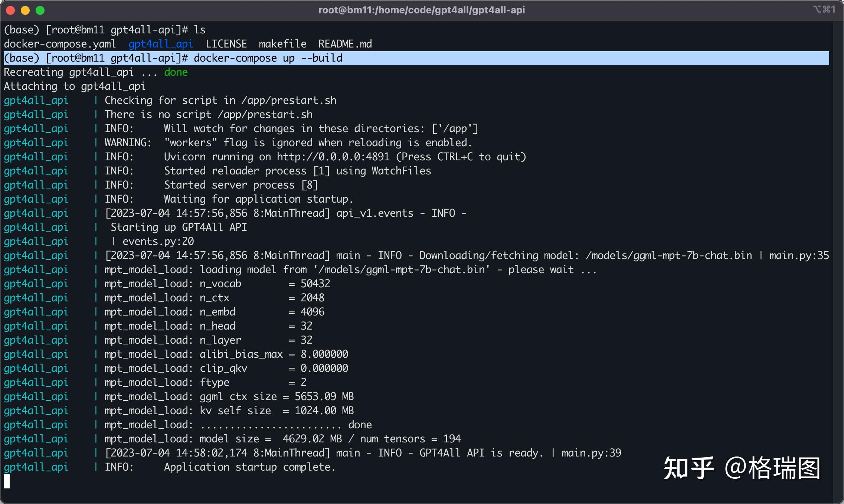844x504 pixels.
Task: Click the docker-compose.yaml filename
Action: [x=59, y=44]
